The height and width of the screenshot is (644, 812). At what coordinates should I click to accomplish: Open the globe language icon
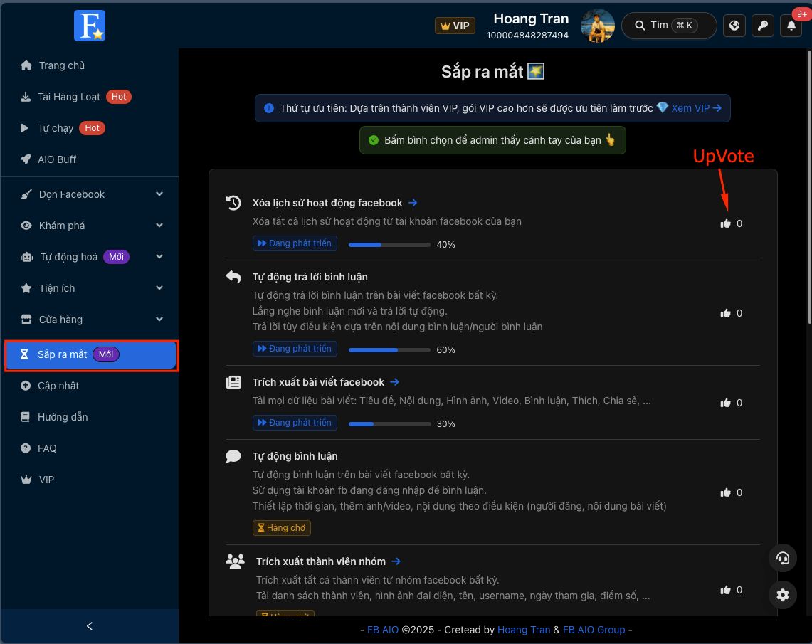click(x=734, y=26)
